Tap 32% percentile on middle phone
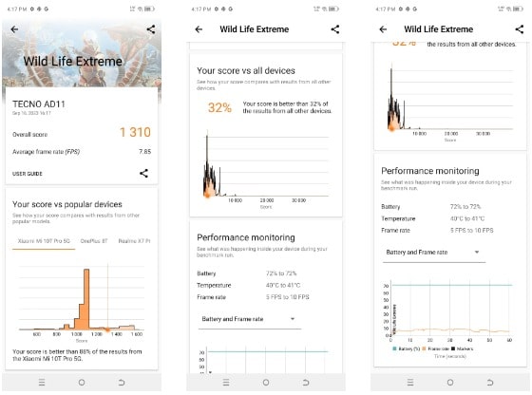The image size is (532, 395). (x=219, y=108)
